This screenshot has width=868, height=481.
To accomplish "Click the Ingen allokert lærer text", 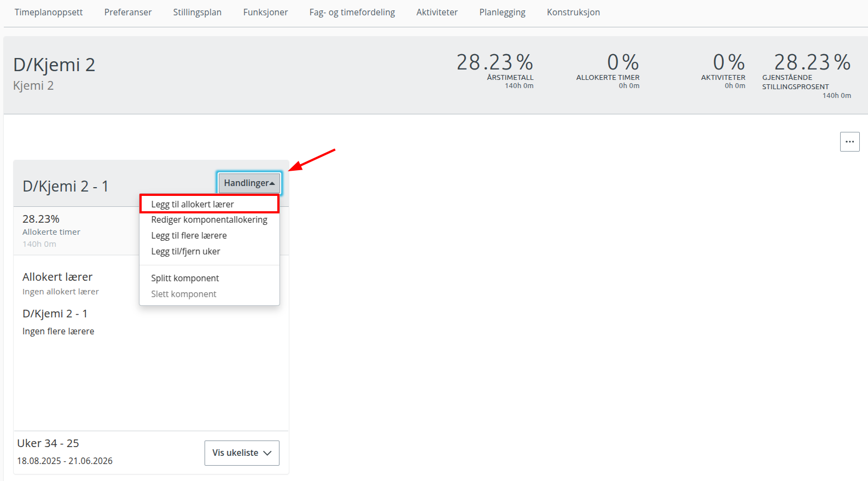I will point(61,292).
